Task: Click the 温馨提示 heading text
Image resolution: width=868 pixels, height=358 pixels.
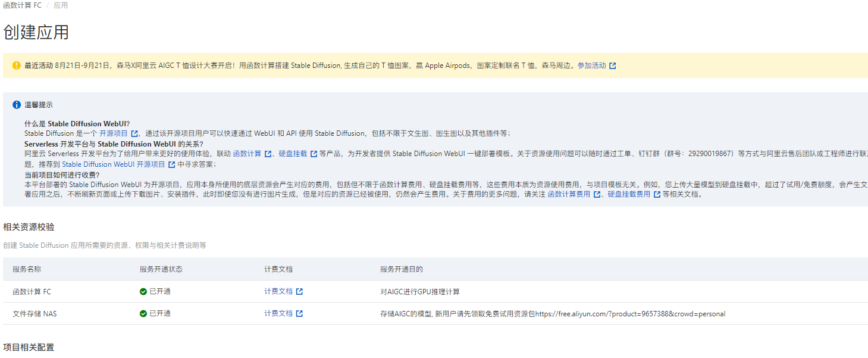Action: [39, 105]
